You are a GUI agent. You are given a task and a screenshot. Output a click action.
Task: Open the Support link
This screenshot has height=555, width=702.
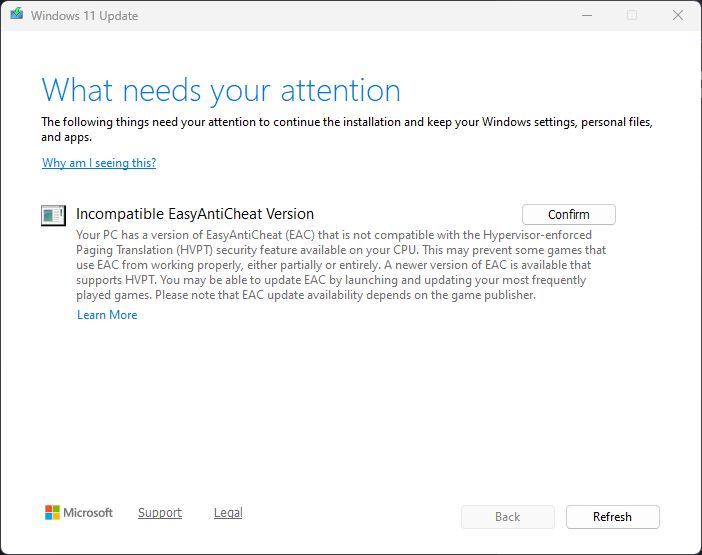point(160,512)
